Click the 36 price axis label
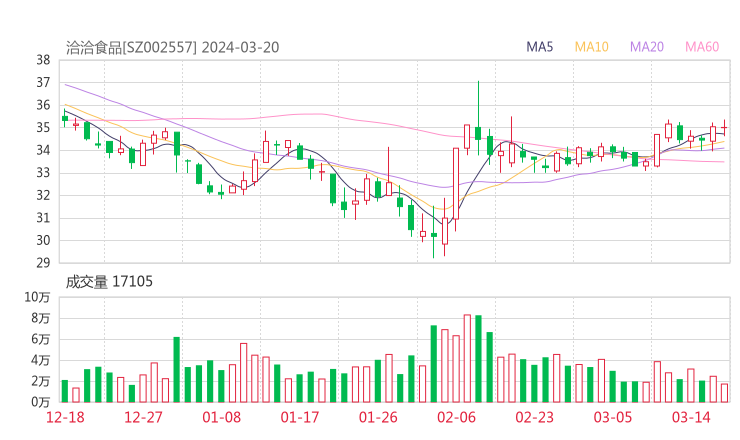740x440 pixels. (x=43, y=105)
